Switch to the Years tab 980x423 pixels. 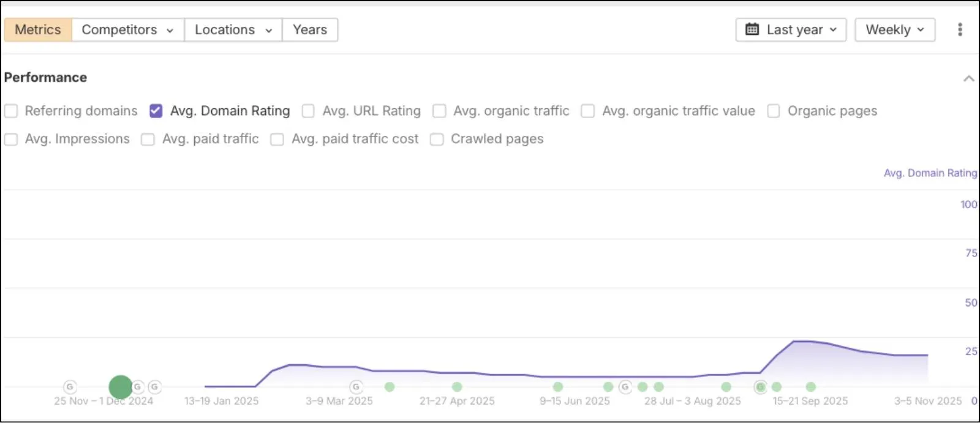pyautogui.click(x=310, y=29)
